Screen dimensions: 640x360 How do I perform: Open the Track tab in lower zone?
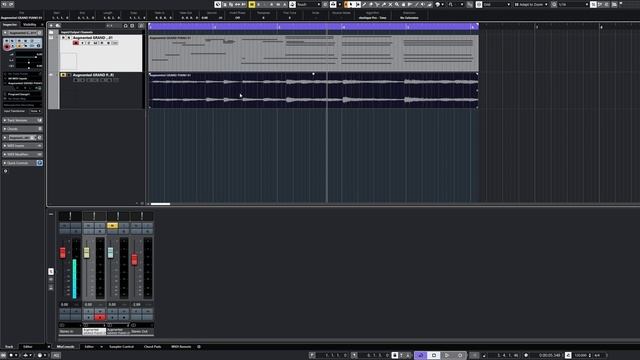click(x=9, y=347)
